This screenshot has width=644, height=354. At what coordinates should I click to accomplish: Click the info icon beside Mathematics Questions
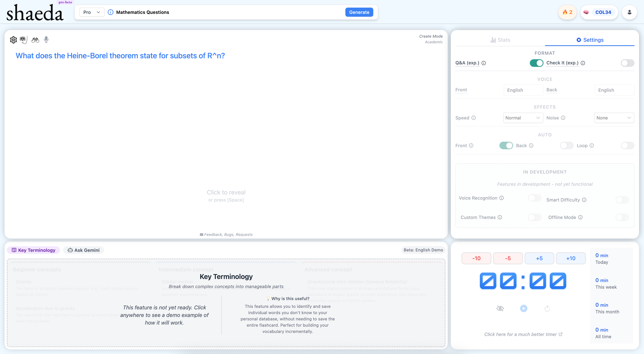click(111, 12)
